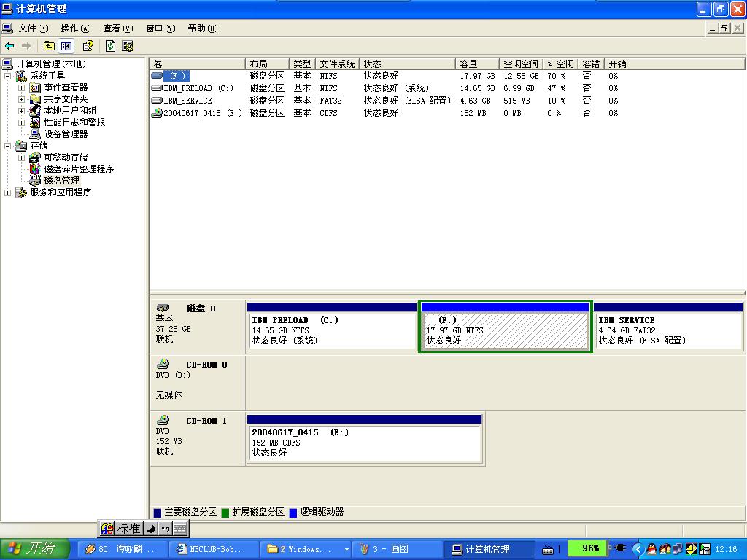The image size is (747, 560).
Task: Click the 开始 Start button
Action: [x=35, y=549]
